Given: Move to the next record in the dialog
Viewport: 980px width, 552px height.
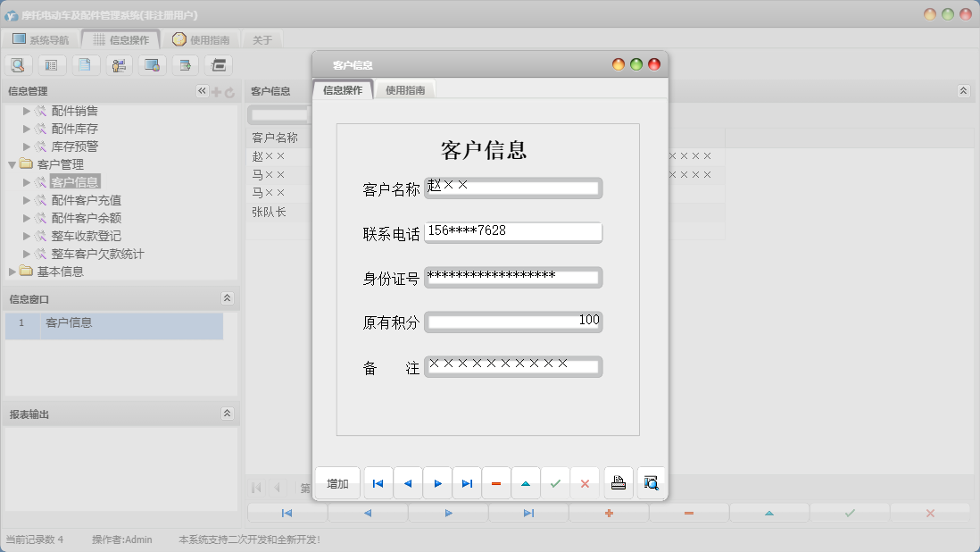Looking at the screenshot, I should (x=437, y=483).
